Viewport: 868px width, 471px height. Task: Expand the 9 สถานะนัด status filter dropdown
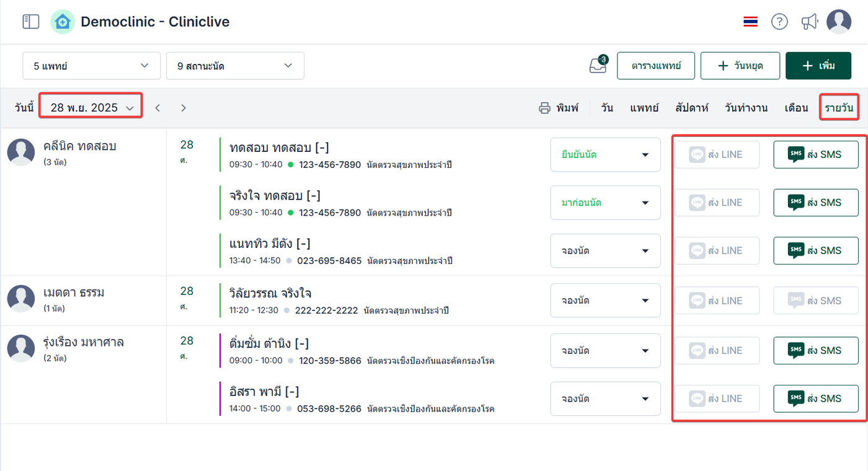pyautogui.click(x=235, y=66)
